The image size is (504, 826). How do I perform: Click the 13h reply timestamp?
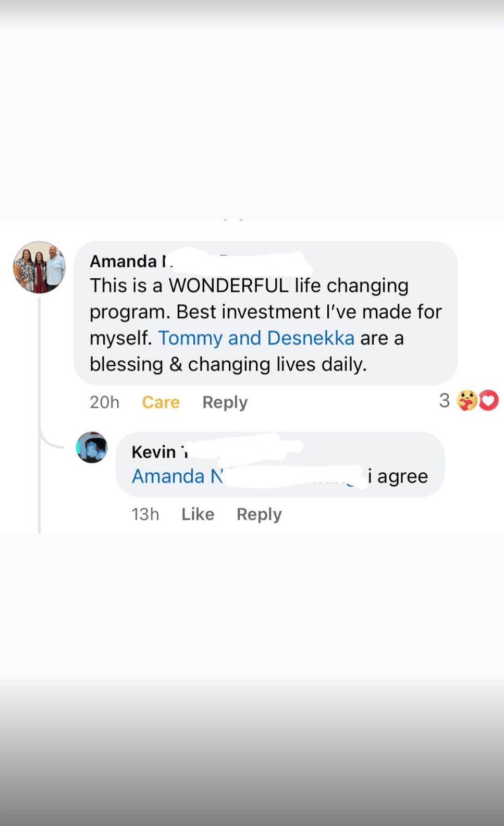(x=145, y=514)
